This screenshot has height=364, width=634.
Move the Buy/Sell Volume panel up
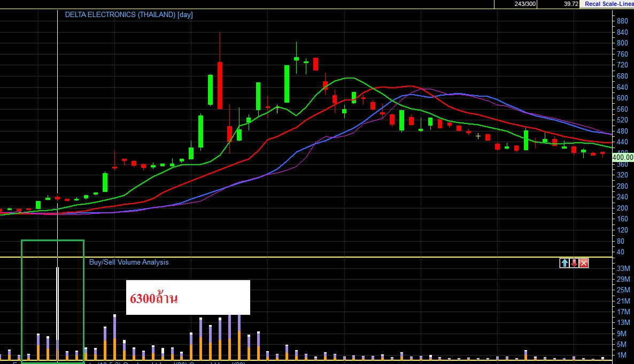coord(565,264)
